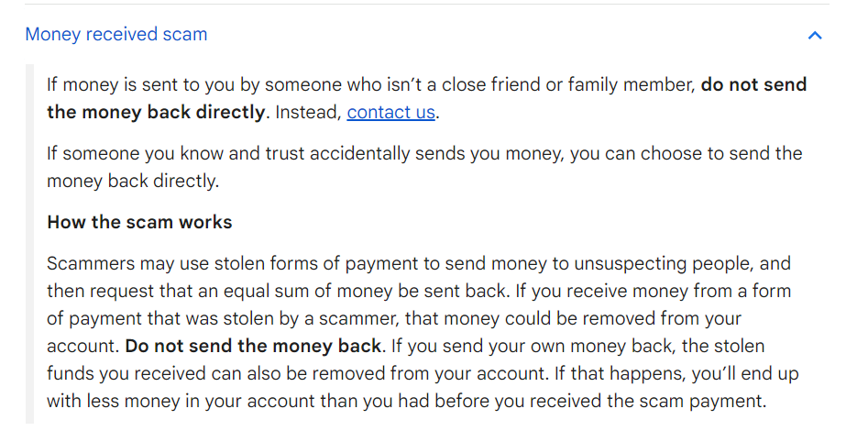Click the word "Instead," before the contact link
The width and height of the screenshot is (868, 431).
pyautogui.click(x=310, y=113)
